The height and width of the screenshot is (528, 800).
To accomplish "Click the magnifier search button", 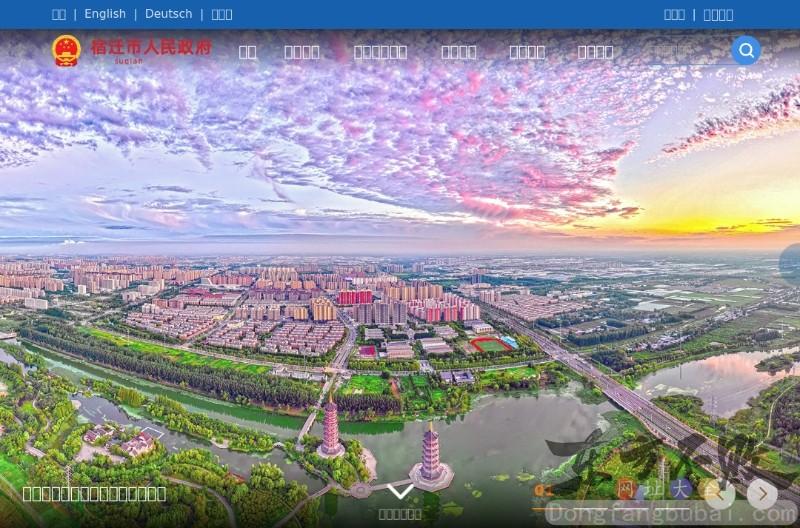I will coord(746,50).
